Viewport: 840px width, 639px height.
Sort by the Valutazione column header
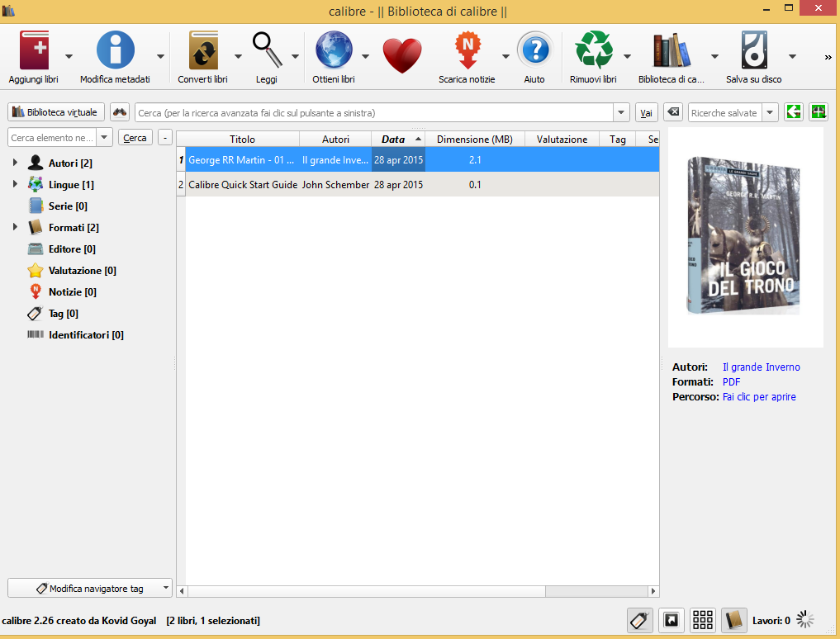click(x=562, y=139)
